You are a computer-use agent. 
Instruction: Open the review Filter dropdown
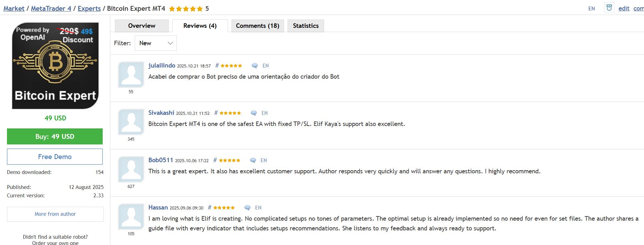156,43
